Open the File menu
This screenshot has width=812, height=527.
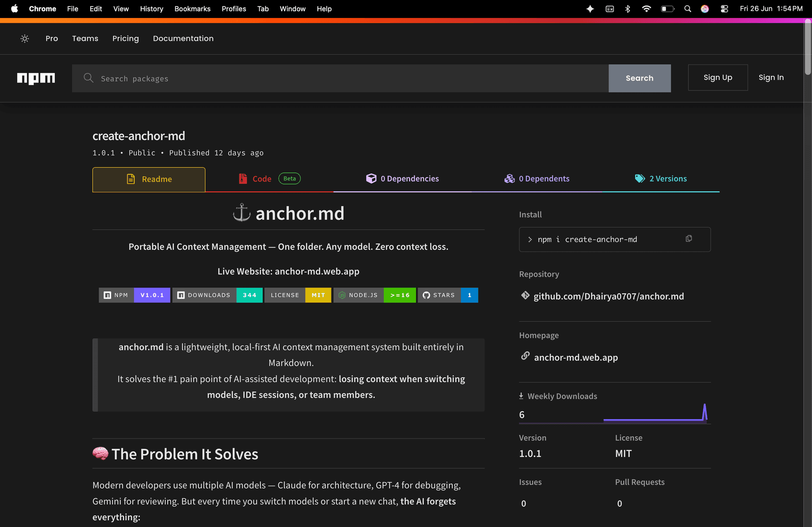pyautogui.click(x=73, y=9)
